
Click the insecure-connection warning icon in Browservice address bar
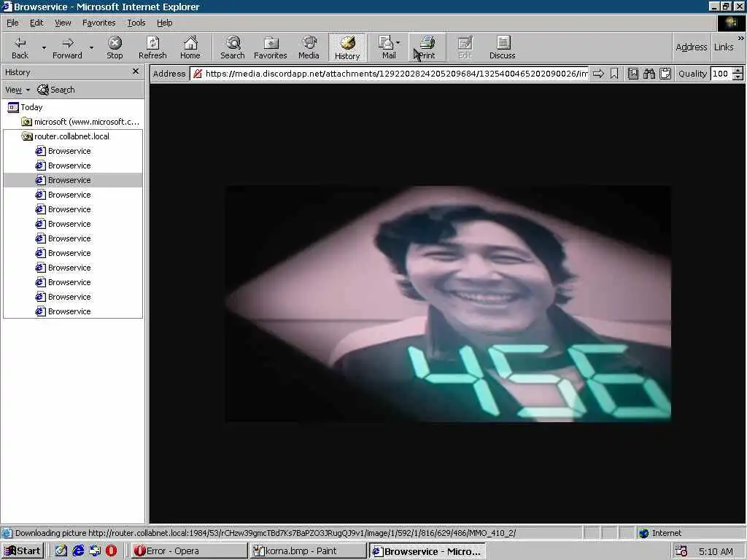coord(197,74)
